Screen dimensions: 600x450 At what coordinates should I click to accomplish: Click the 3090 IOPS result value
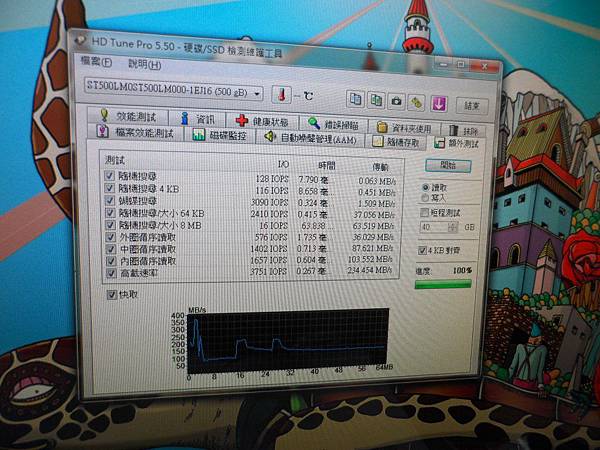[269, 202]
